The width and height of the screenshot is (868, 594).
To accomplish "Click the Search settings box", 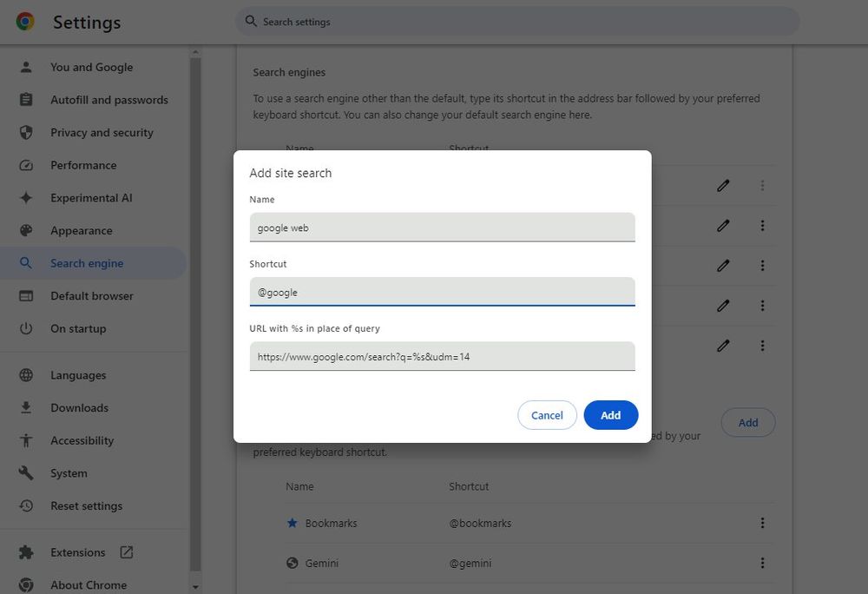I will (x=517, y=22).
